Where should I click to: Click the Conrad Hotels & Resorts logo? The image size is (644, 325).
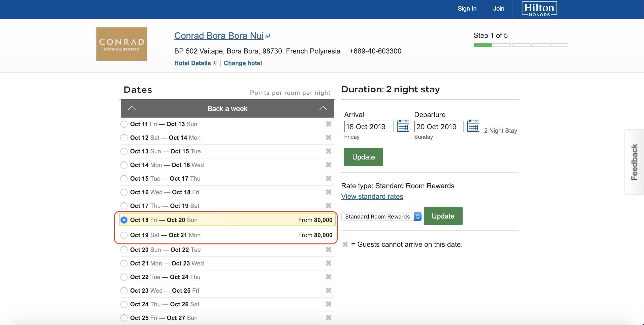pos(121,44)
